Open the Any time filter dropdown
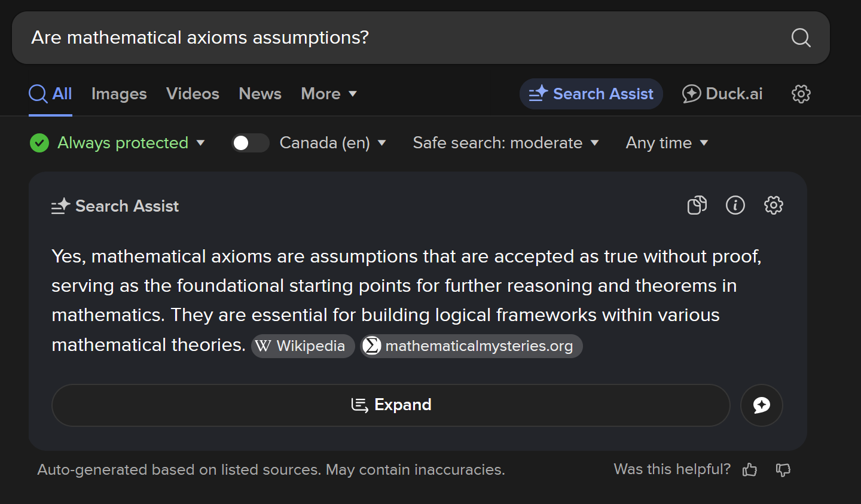Viewport: 861px width, 504px height. 666,143
